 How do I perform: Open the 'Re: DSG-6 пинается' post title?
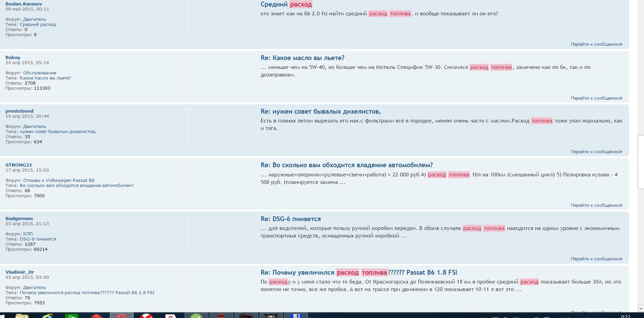(x=291, y=219)
